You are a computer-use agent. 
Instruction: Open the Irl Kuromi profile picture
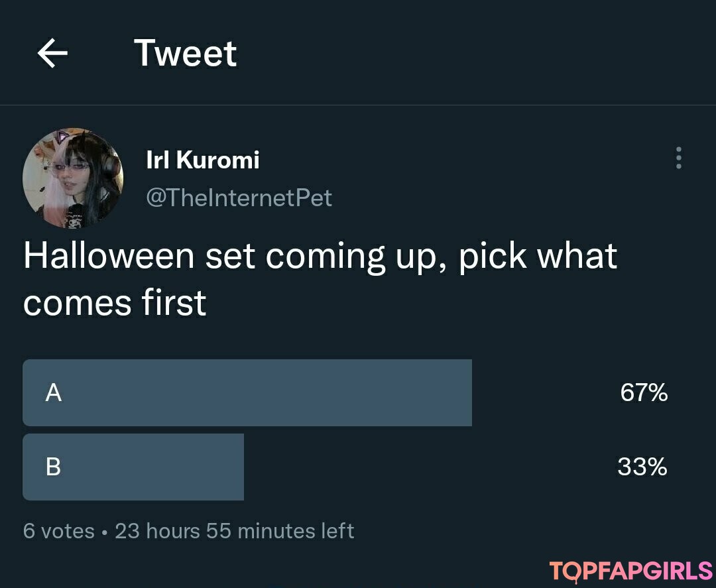pos(73,178)
